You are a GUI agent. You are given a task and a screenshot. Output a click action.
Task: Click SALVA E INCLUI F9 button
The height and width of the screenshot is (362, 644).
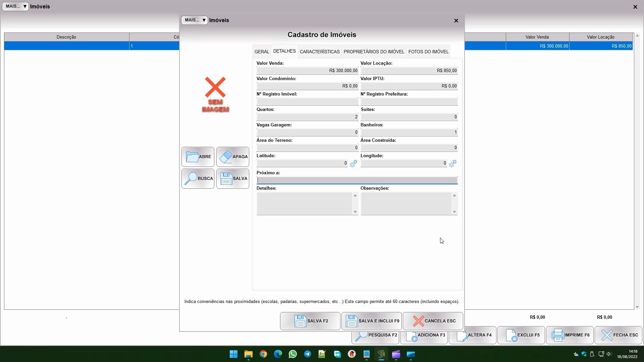tap(372, 321)
